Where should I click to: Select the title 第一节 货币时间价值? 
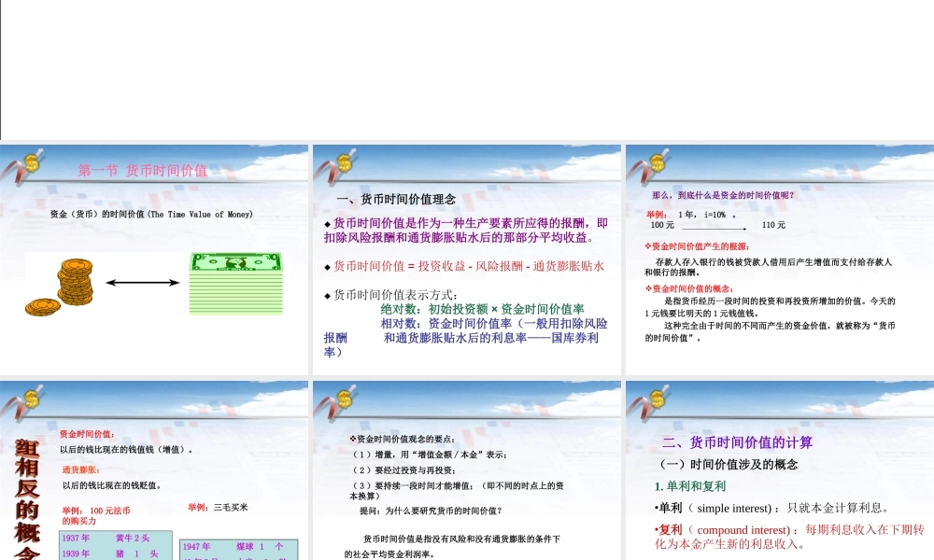pyautogui.click(x=145, y=171)
